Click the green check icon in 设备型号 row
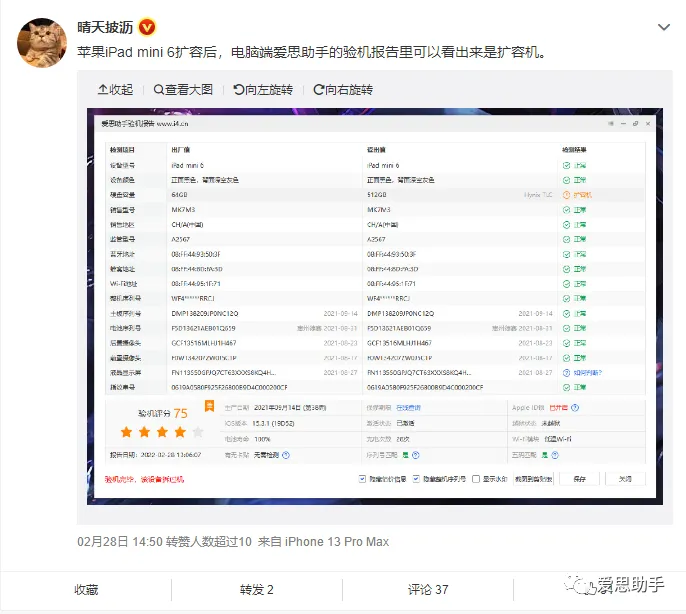 tap(566, 165)
